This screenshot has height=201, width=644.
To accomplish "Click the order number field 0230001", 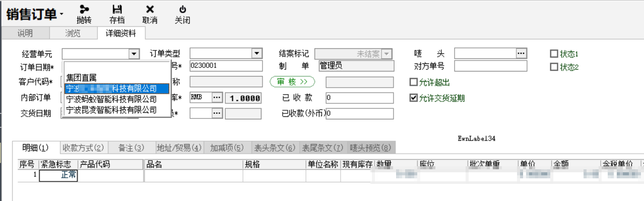I will point(226,66).
